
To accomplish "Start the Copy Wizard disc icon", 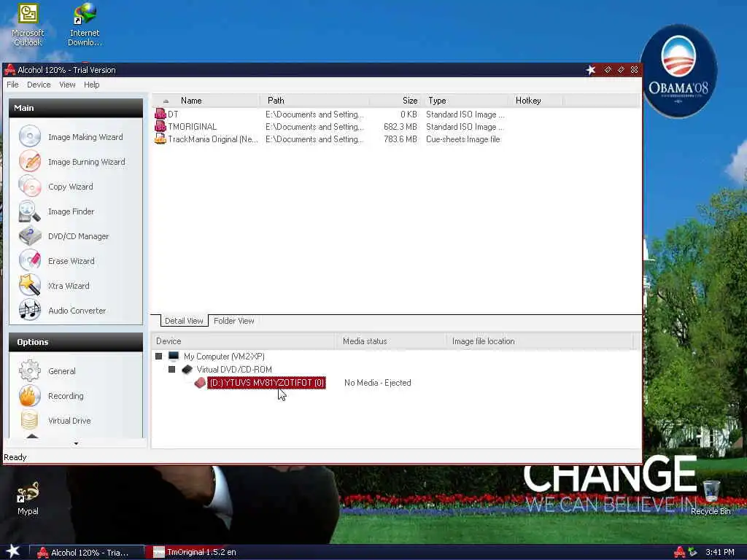I will coord(29,186).
